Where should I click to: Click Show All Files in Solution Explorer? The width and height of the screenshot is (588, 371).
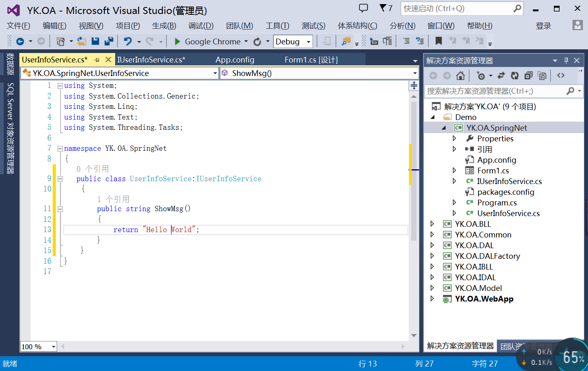coord(542,76)
